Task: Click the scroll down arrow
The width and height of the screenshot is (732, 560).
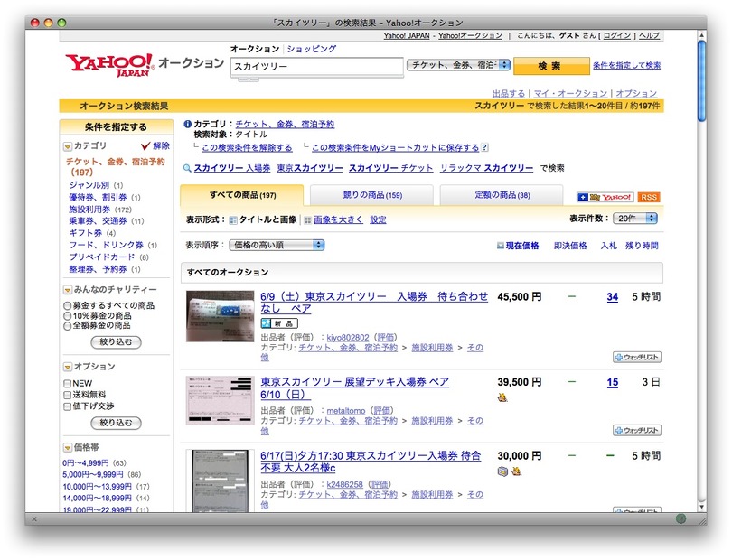Action: click(x=701, y=507)
